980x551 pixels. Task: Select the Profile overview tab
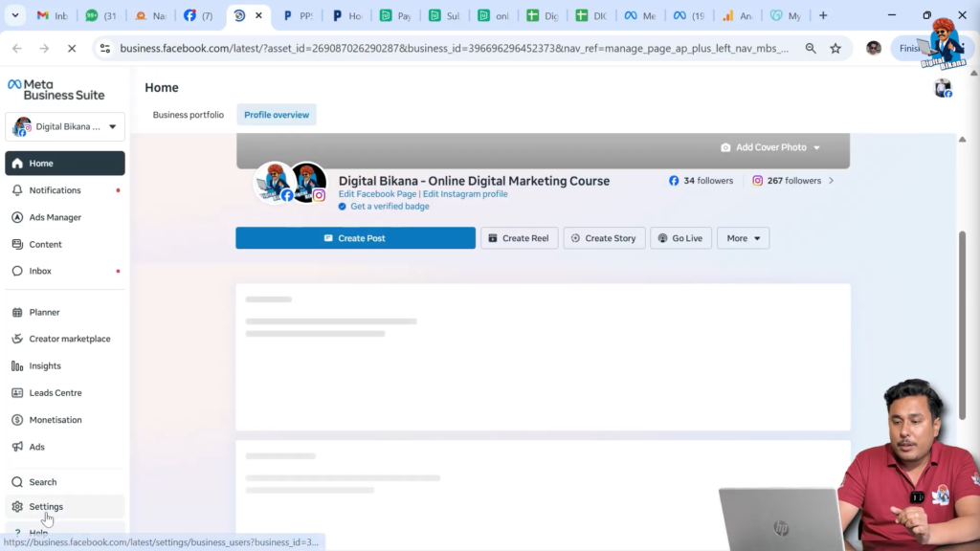pyautogui.click(x=277, y=115)
